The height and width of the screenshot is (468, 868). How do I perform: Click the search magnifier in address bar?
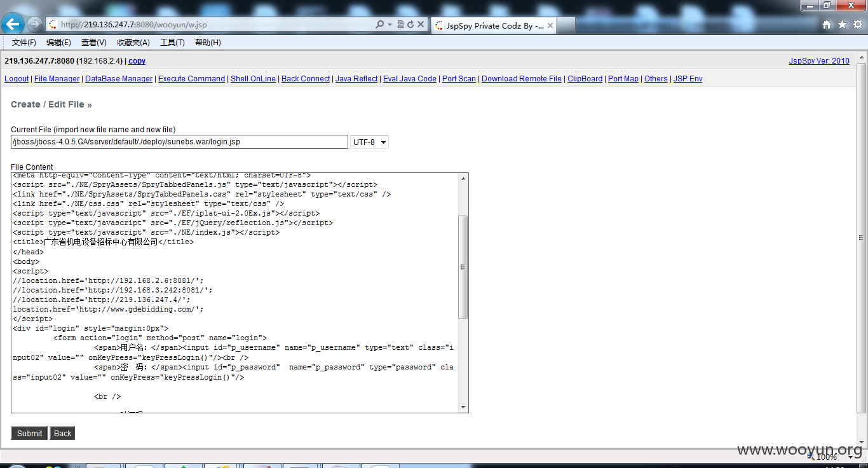point(380,25)
